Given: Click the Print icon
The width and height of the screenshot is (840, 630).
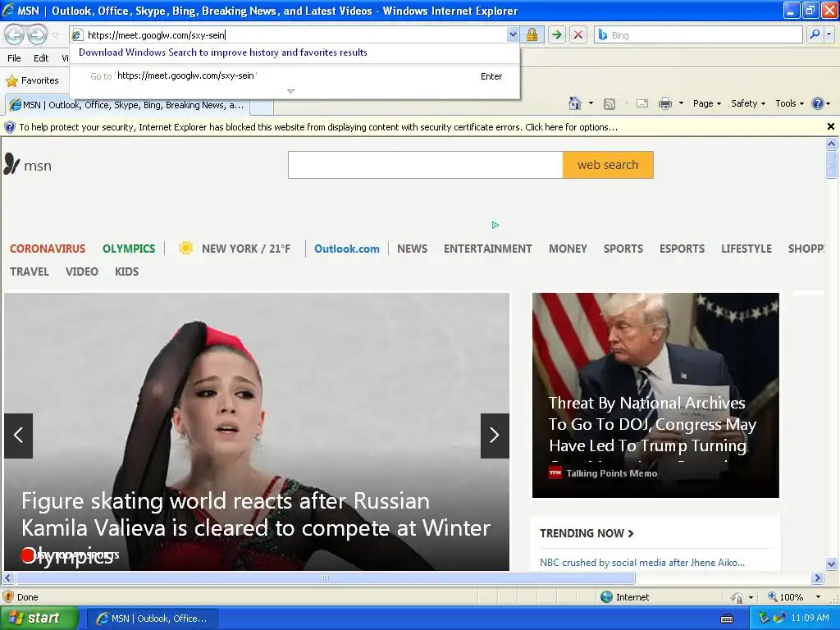Looking at the screenshot, I should 664,103.
